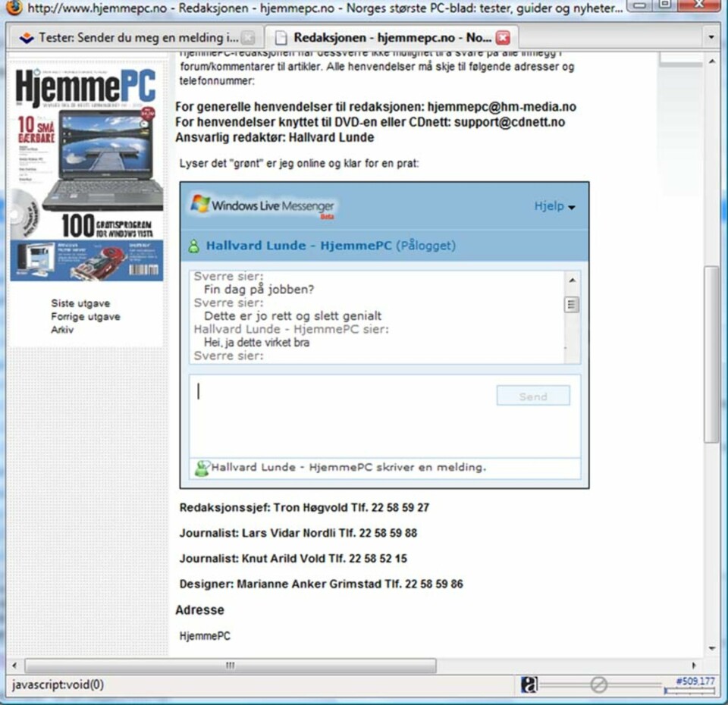
Task: Open the Forrige utgave link
Action: point(86,317)
